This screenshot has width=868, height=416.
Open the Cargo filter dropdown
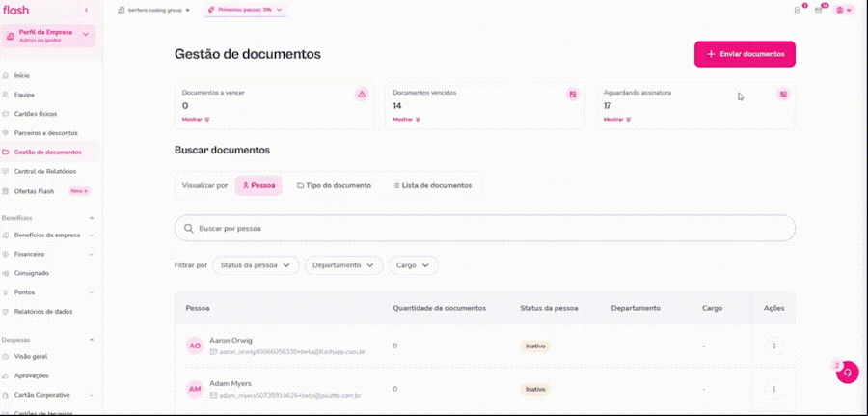coord(413,265)
